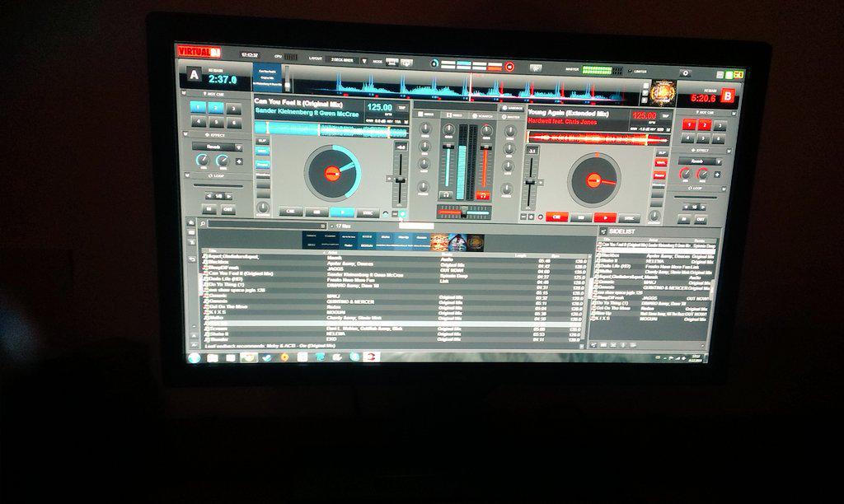Click the VirtualDJ logo in the top-left corner
This screenshot has width=844, height=504.
tap(198, 50)
